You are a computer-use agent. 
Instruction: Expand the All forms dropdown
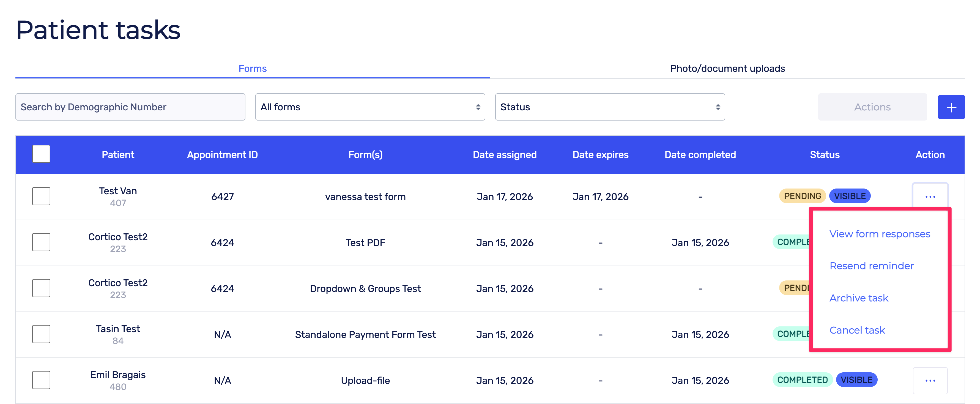pyautogui.click(x=370, y=107)
